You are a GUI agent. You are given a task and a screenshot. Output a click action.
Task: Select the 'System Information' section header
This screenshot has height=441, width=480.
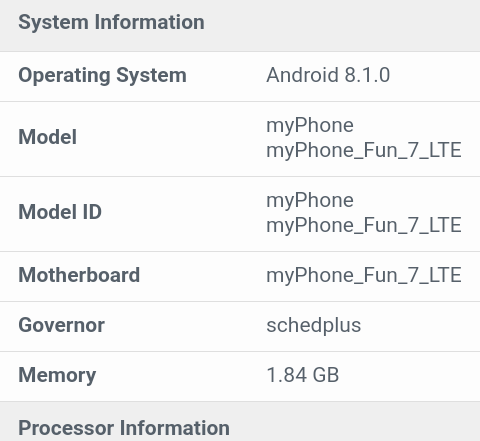coord(111,23)
